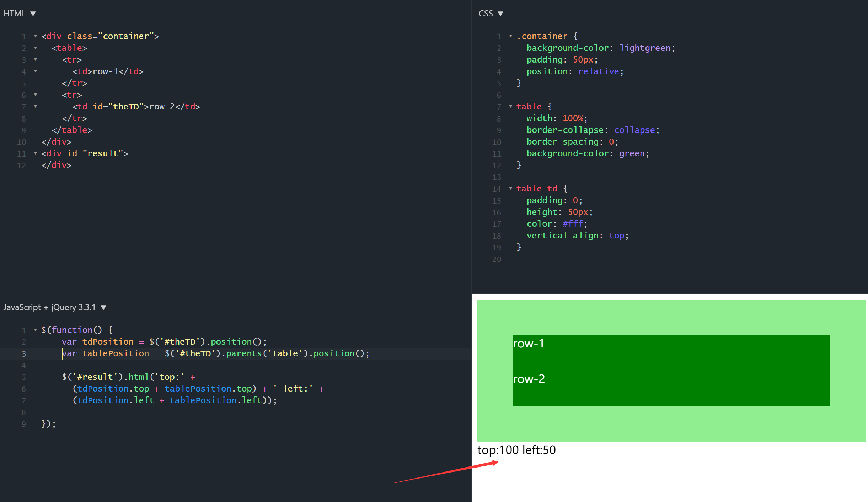This screenshot has height=502, width=868.
Task: Click the row-2 cell in the result preview
Action: (671, 389)
